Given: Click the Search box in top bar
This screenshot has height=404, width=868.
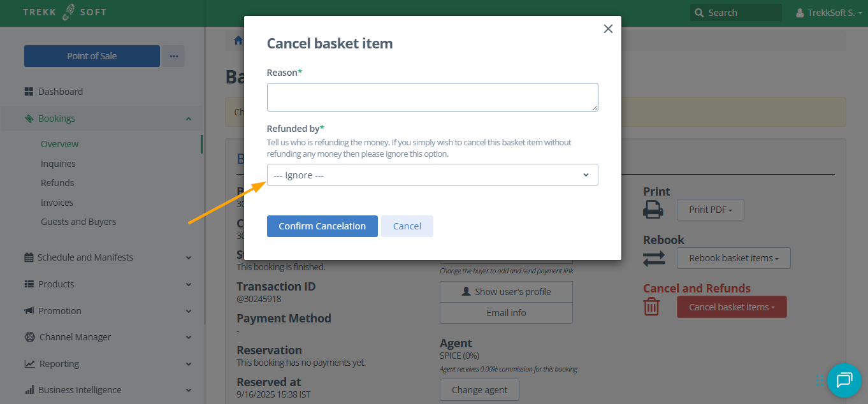Looking at the screenshot, I should (736, 13).
